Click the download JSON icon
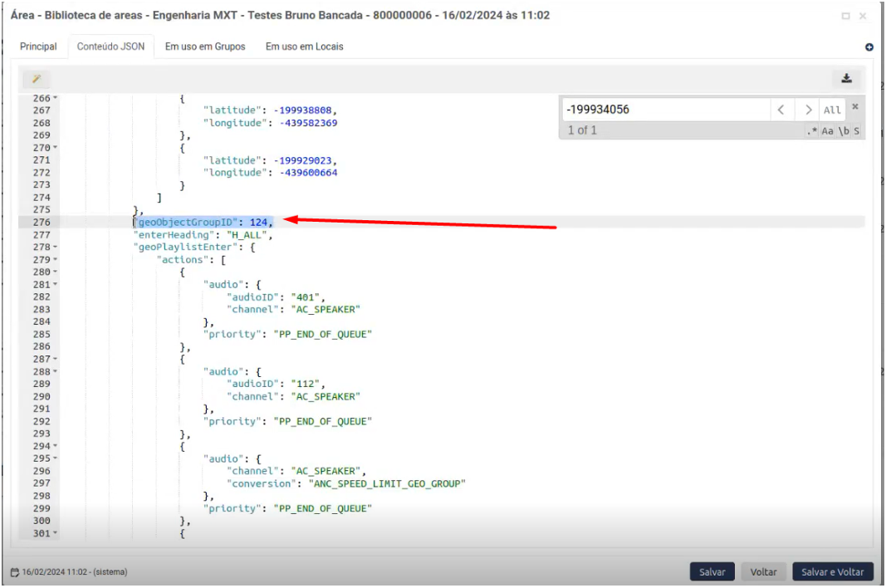The width and height of the screenshot is (886, 588). [x=846, y=79]
